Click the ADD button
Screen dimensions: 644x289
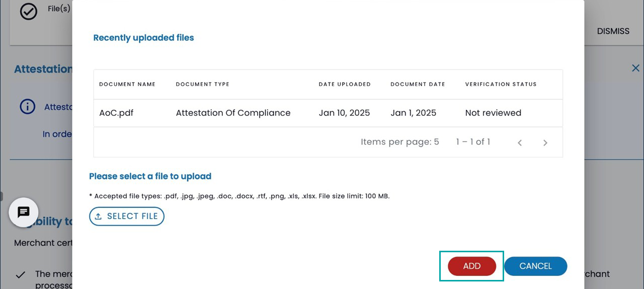(x=471, y=266)
